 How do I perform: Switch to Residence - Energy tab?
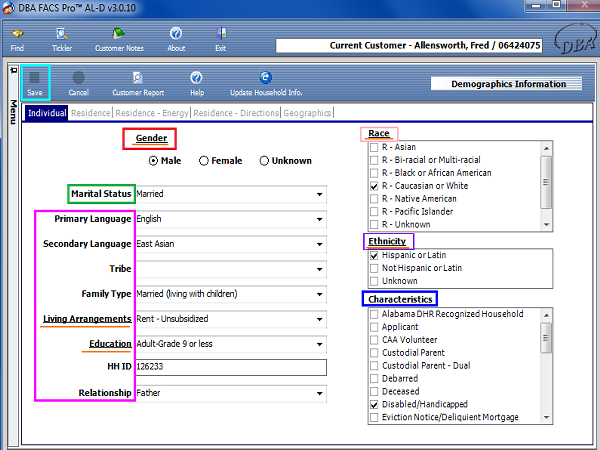(x=152, y=113)
